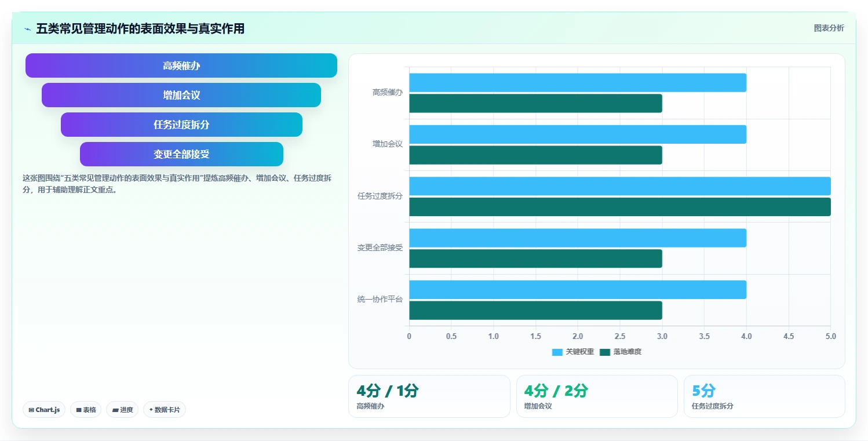Click the description paragraph starting 这张图围绕
Viewport: 868px width, 441px height.
pyautogui.click(x=177, y=184)
